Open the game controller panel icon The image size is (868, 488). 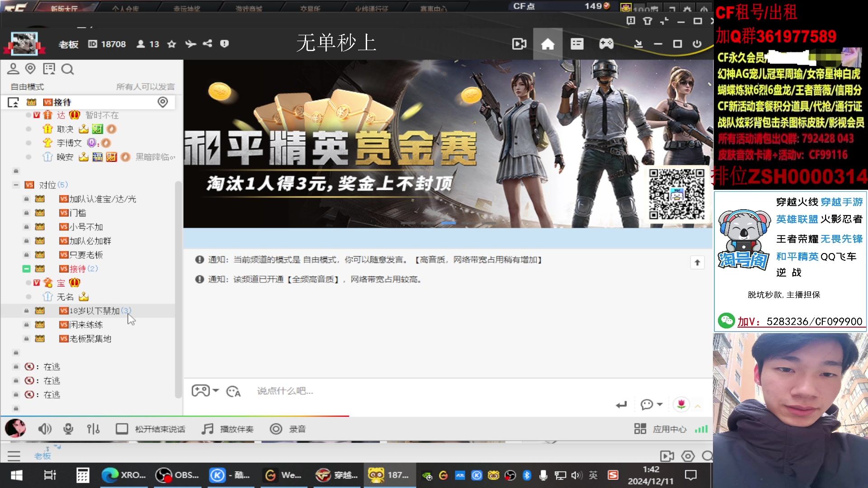coord(606,43)
